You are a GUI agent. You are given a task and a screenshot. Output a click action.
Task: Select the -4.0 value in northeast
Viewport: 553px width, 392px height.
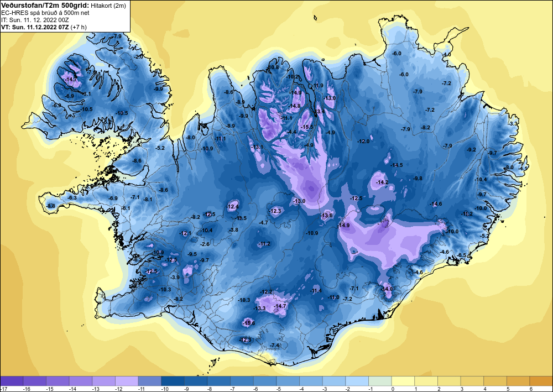pyautogui.click(x=447, y=55)
